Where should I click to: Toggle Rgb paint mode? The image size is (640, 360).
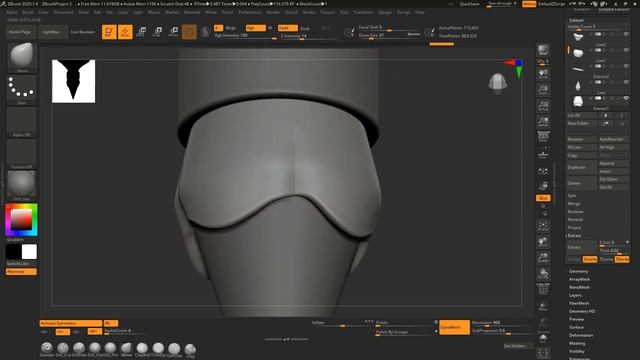[256, 28]
